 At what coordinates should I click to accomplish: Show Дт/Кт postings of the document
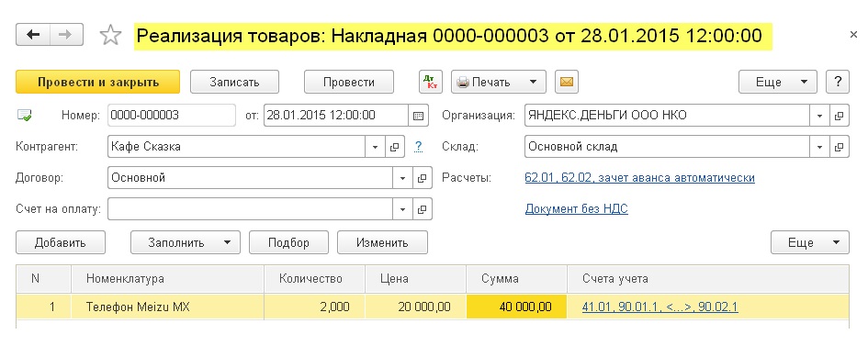pyautogui.click(x=430, y=83)
